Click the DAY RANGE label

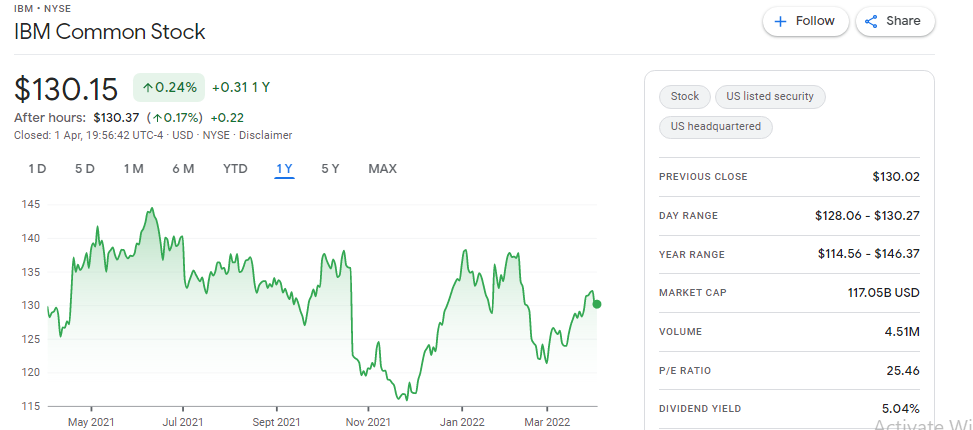click(x=688, y=216)
